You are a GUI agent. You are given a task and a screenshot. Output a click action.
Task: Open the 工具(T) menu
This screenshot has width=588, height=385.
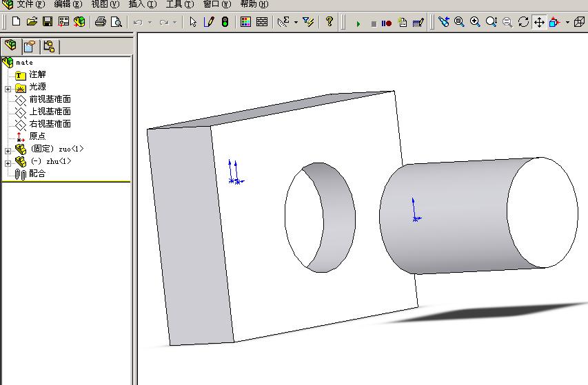click(180, 4)
